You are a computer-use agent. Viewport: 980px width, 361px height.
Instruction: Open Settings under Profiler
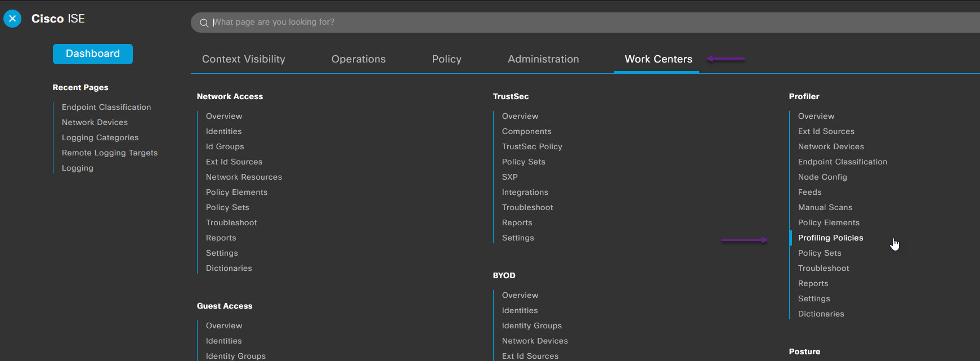pos(814,298)
